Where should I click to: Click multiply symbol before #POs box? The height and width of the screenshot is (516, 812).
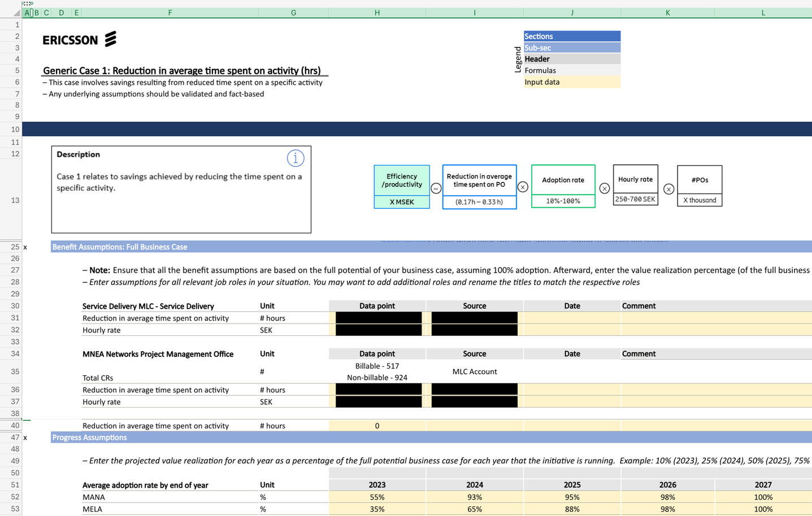(668, 189)
